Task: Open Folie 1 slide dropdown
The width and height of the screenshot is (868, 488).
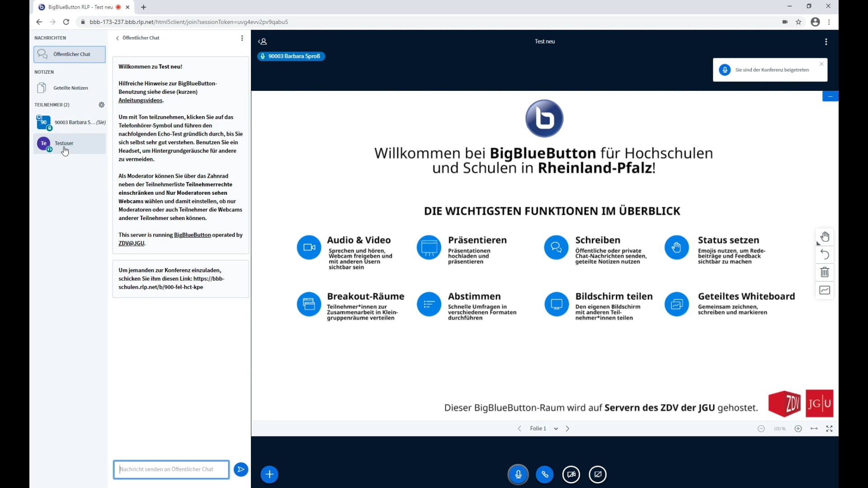Action: click(544, 429)
